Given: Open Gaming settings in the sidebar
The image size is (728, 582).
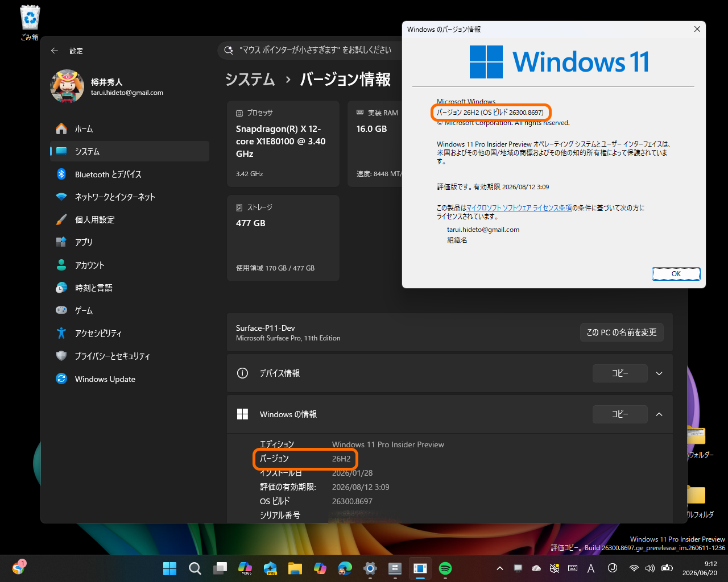Looking at the screenshot, I should 130,310.
